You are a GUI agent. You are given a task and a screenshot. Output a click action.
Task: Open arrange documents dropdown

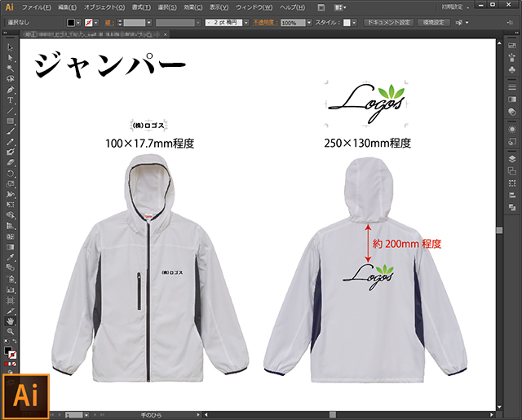pyautogui.click(x=340, y=7)
